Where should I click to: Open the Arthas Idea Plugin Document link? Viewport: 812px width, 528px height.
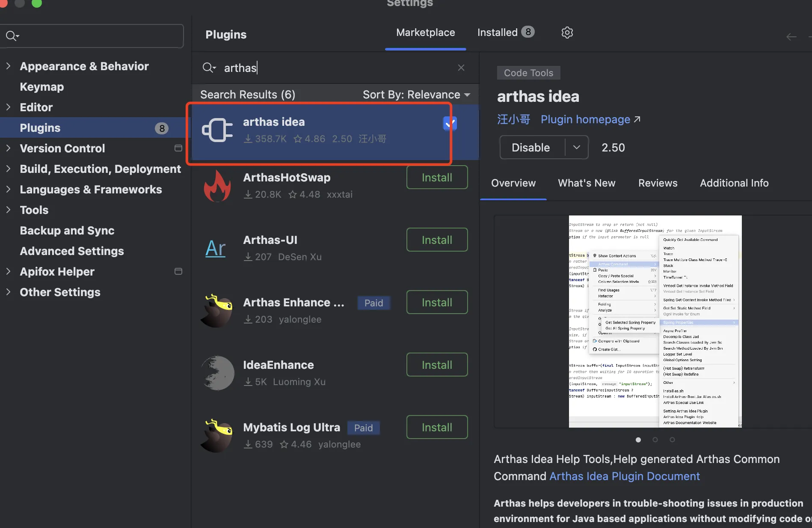625,476
